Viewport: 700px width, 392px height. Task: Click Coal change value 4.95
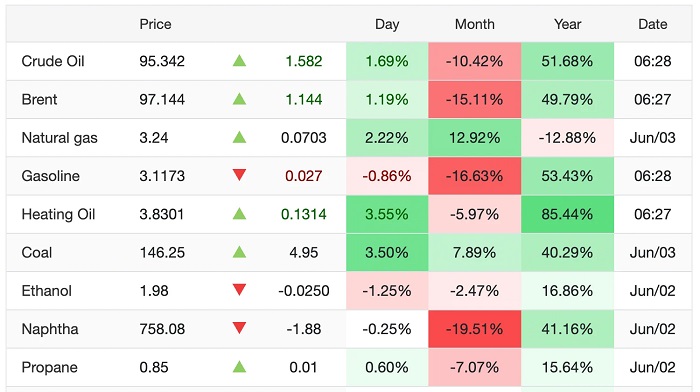[304, 253]
